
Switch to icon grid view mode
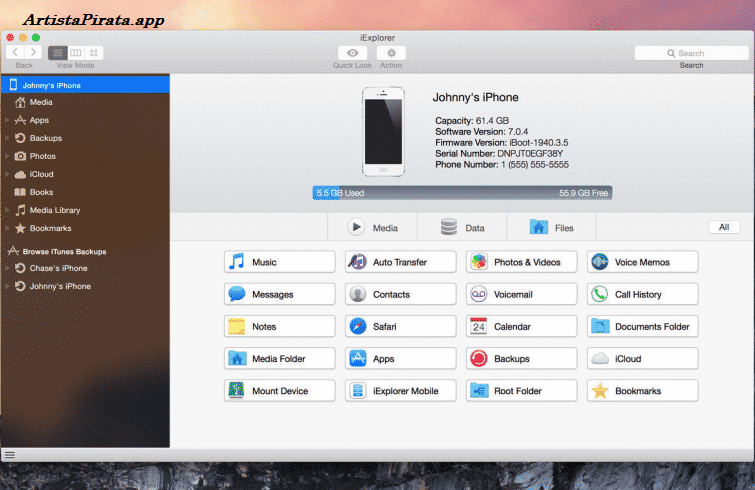click(94, 52)
